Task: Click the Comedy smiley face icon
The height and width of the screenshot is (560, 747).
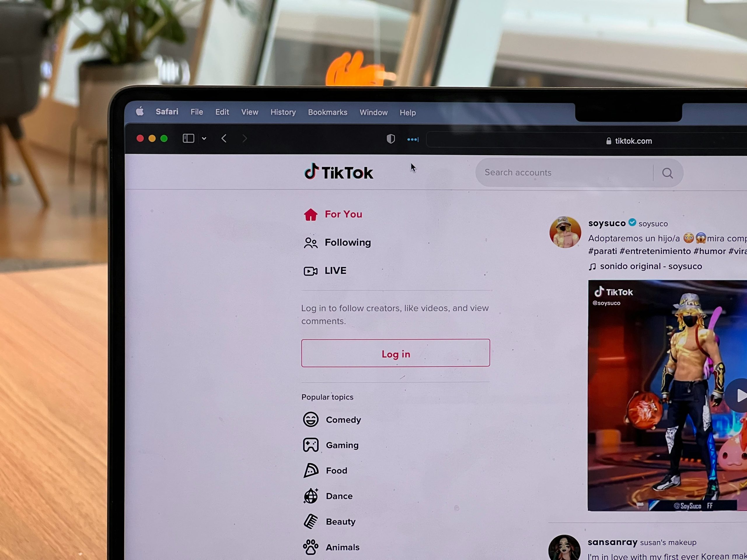Action: tap(310, 419)
